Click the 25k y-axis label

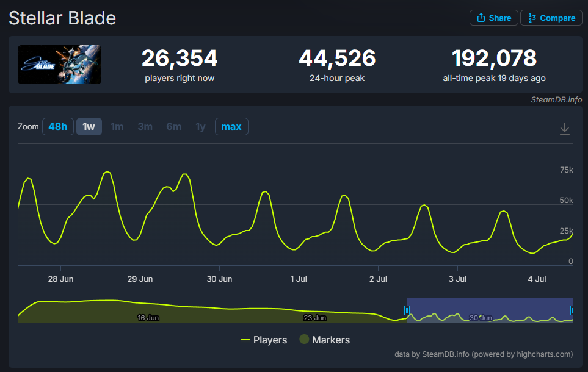click(566, 231)
